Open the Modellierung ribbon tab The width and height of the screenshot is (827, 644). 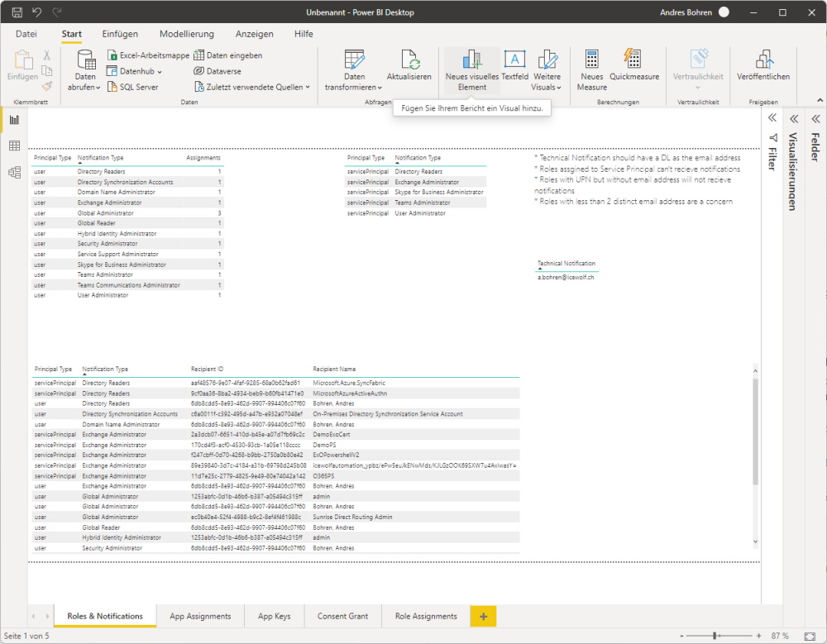point(187,34)
